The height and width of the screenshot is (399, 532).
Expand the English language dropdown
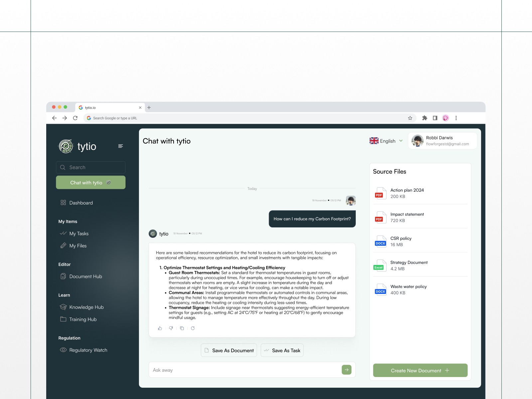386,141
